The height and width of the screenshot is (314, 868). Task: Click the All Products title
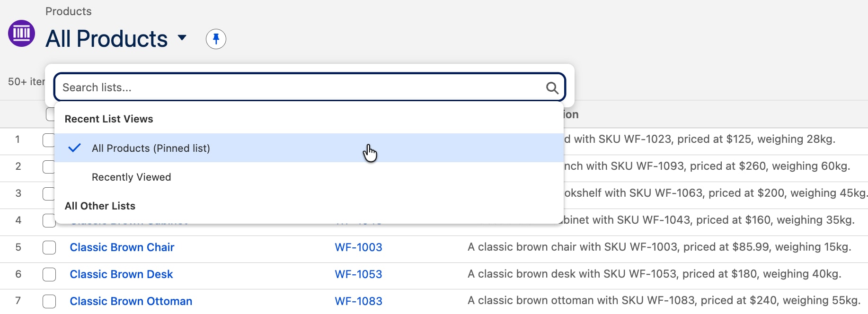(106, 39)
